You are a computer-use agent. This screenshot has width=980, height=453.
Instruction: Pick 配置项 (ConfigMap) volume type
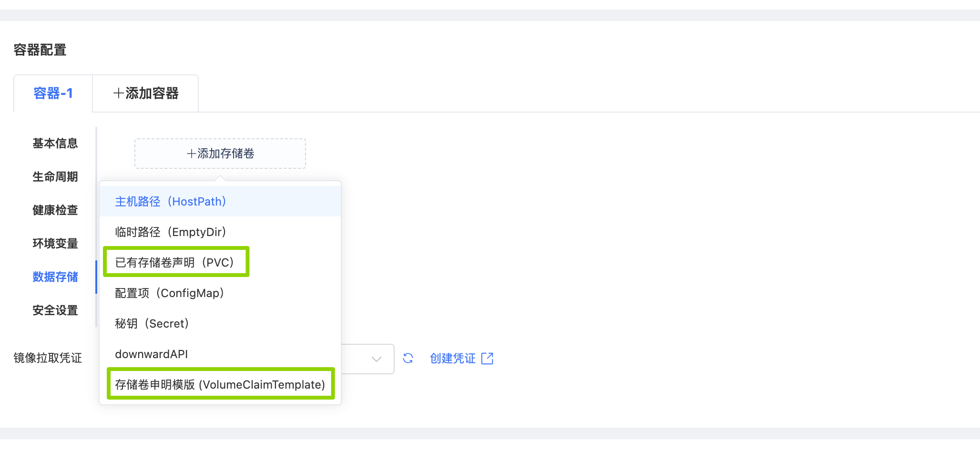tap(170, 293)
